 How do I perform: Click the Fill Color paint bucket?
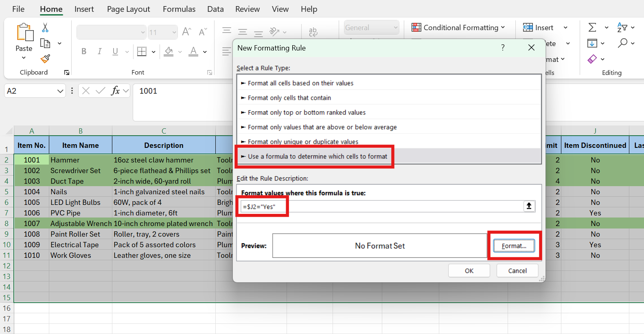coord(169,51)
